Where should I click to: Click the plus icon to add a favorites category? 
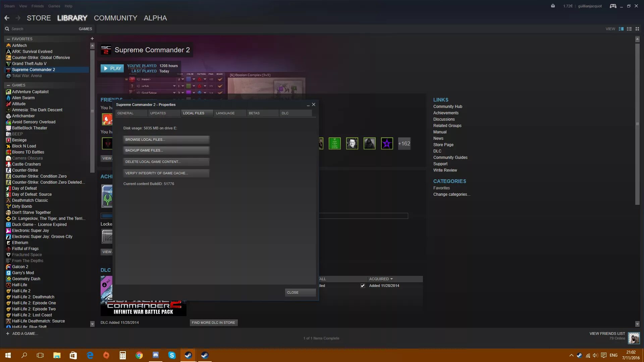click(x=92, y=39)
